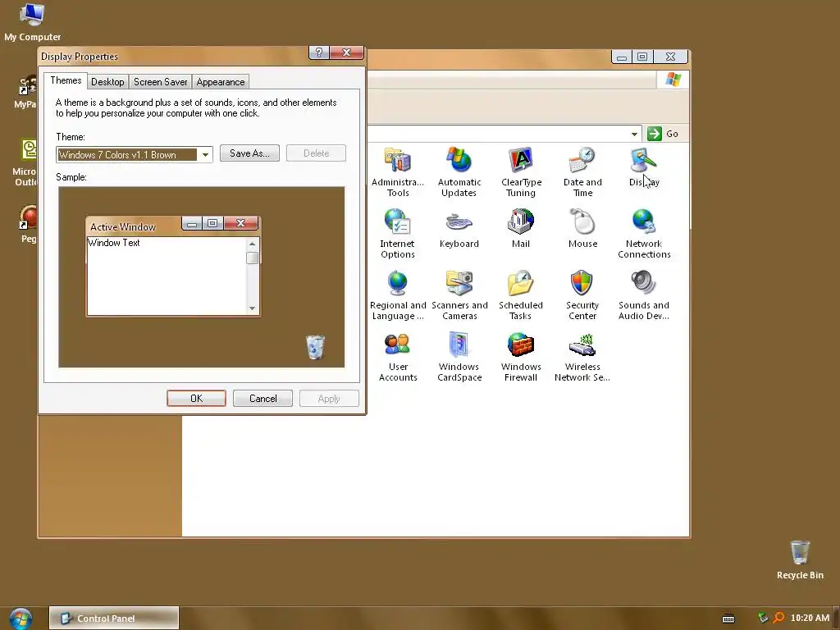
Task: Switch to the Appearance tab
Action: (220, 82)
